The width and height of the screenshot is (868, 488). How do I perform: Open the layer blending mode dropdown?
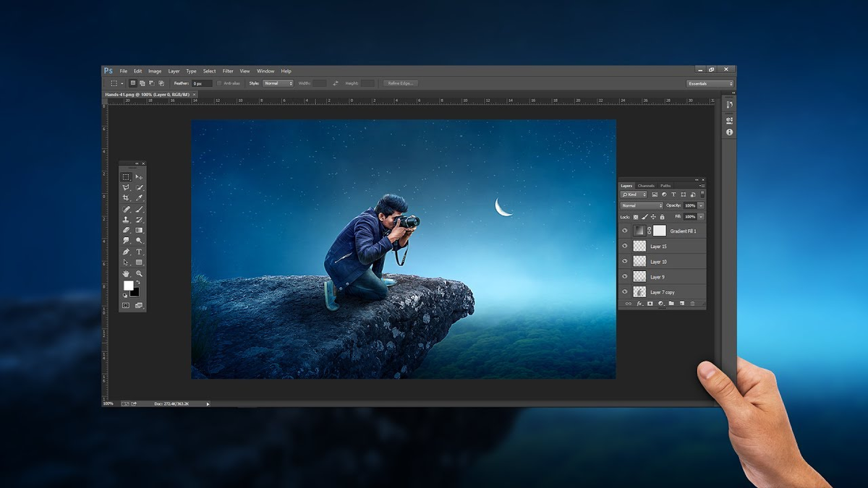pyautogui.click(x=642, y=205)
